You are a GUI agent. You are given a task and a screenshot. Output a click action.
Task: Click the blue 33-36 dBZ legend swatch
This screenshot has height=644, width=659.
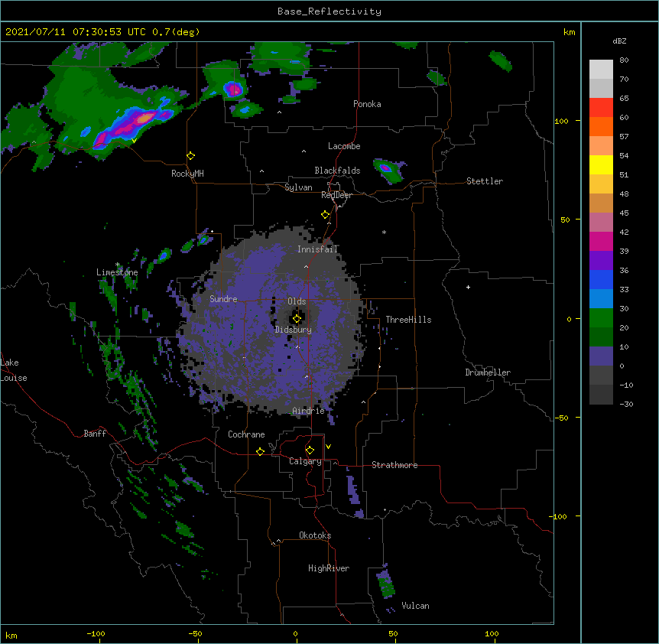[601, 279]
